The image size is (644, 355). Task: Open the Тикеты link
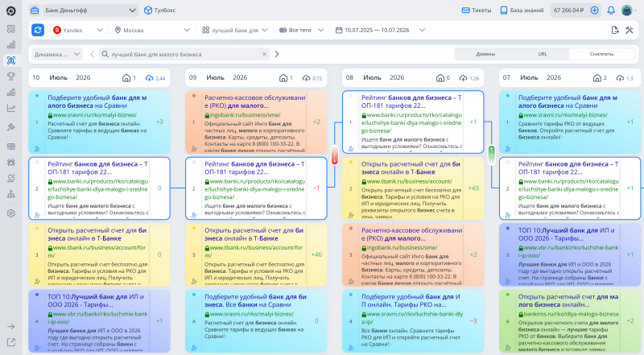(477, 10)
